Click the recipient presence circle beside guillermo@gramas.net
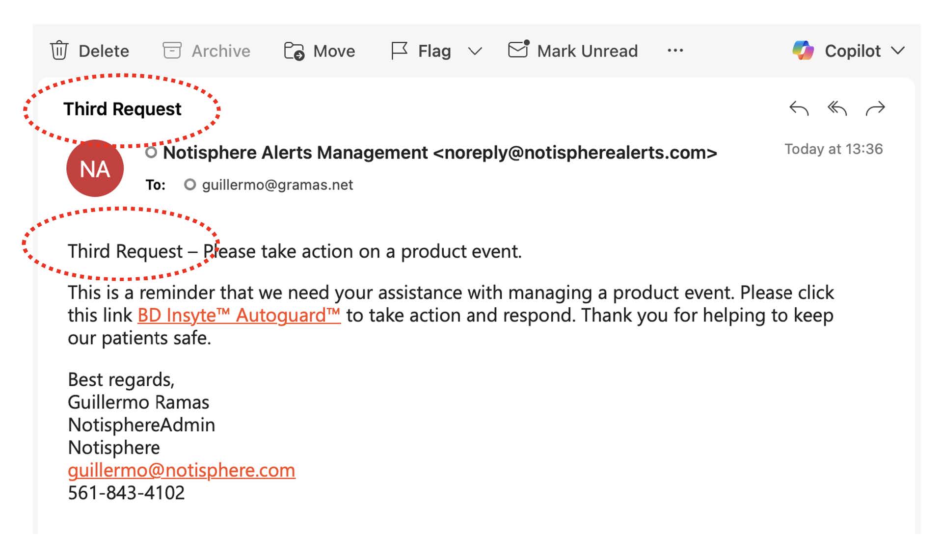The image size is (941, 560). tap(190, 185)
